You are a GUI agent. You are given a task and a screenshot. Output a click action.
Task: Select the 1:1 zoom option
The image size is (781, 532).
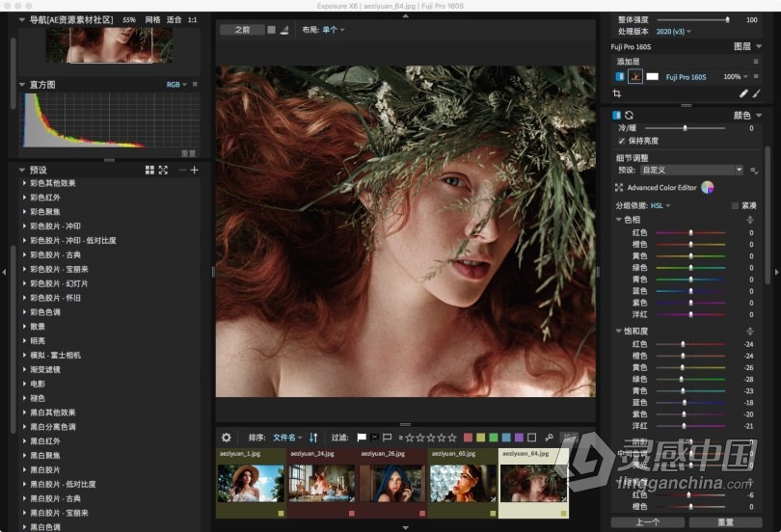192,20
